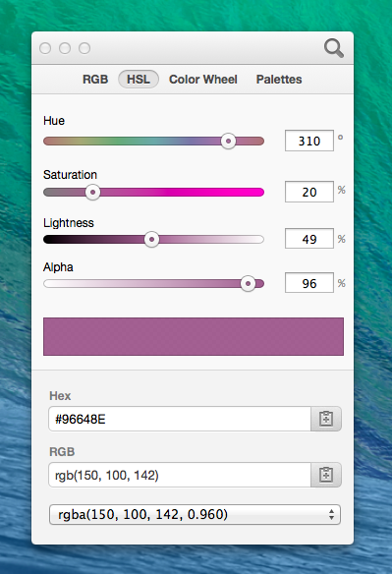Click the Hex text field #96648E
Image resolution: width=392 pixels, height=574 pixels.
pyautogui.click(x=180, y=419)
